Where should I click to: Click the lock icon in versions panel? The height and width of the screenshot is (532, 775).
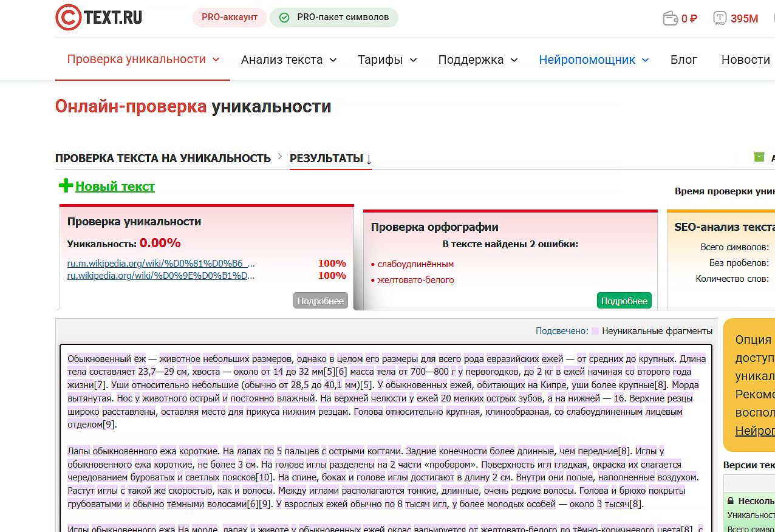coord(731,501)
